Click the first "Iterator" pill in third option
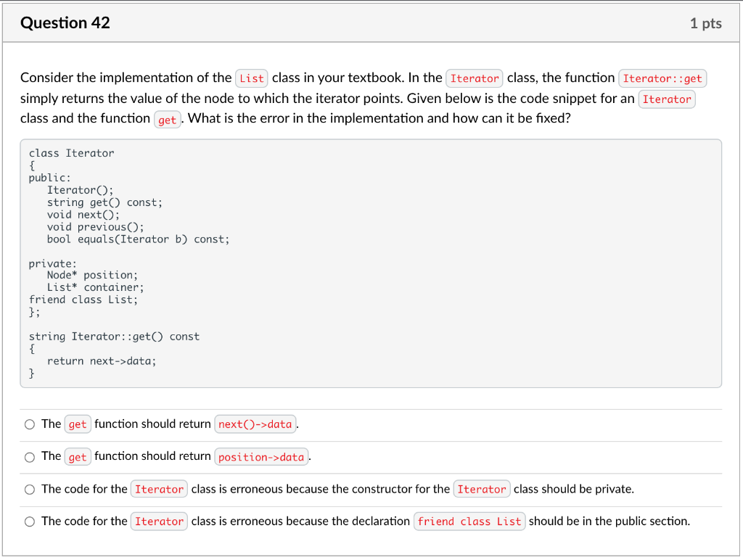Screen dimensions: 743x560 [159, 489]
